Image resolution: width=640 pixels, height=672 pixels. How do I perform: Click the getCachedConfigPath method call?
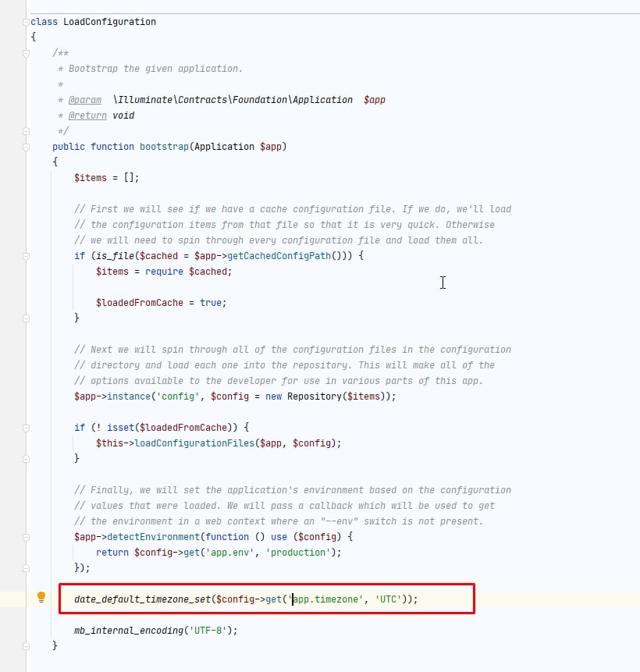[x=279, y=256]
